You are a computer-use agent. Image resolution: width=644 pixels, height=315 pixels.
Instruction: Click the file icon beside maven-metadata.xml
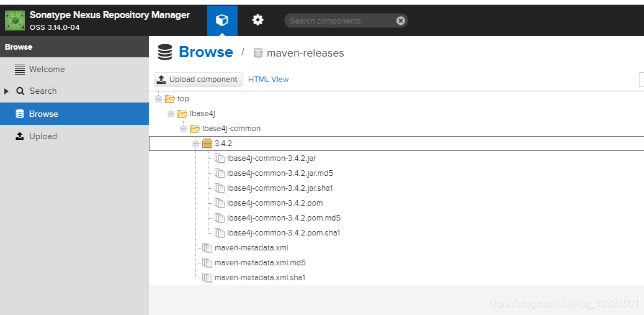coord(207,248)
